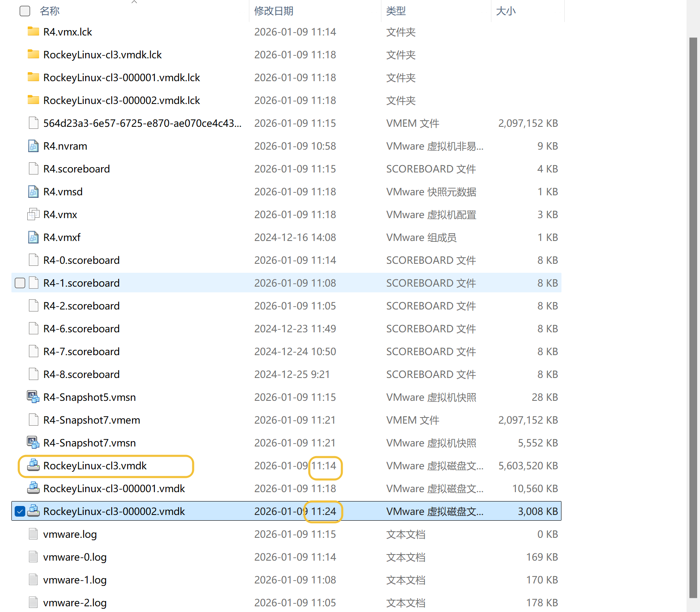Sort files by the 修改日期 column
Screen dimensions: 700x612
(x=274, y=11)
